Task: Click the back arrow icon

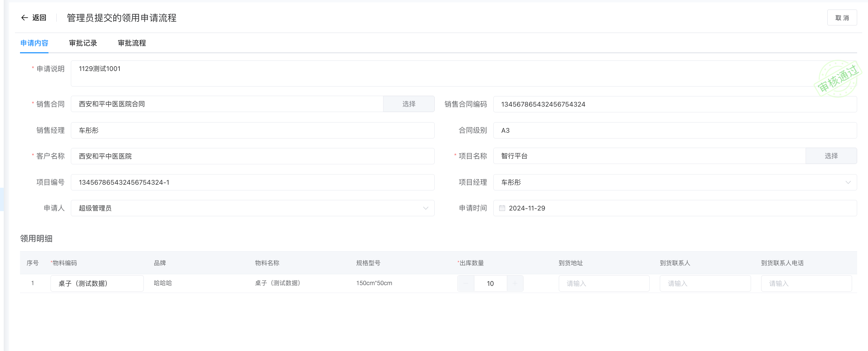Action: tap(24, 18)
